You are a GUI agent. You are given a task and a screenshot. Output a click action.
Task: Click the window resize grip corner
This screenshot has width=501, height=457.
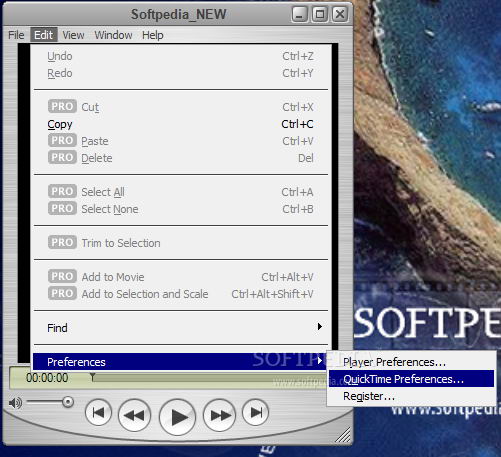click(x=343, y=435)
